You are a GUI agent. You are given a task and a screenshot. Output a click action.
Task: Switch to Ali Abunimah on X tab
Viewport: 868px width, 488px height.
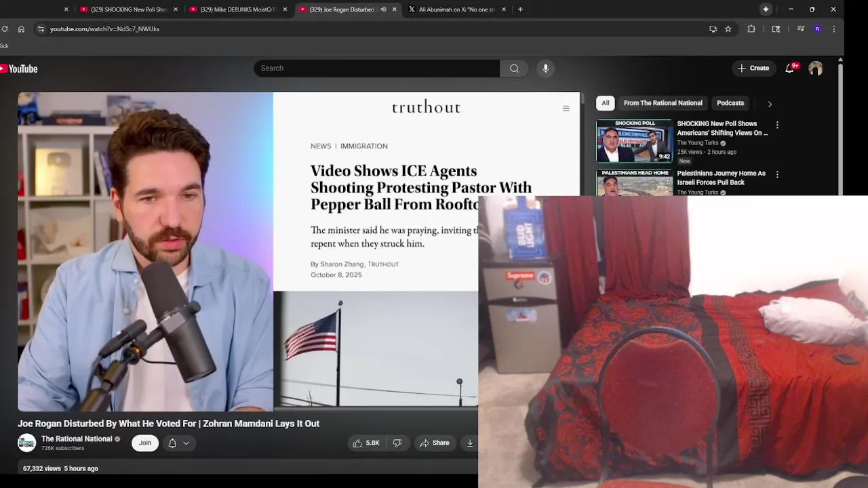click(457, 9)
